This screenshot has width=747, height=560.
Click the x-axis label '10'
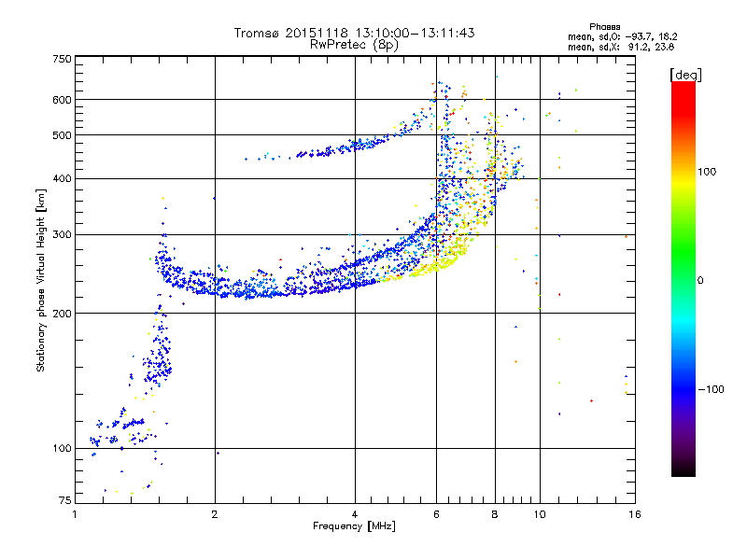pos(540,514)
